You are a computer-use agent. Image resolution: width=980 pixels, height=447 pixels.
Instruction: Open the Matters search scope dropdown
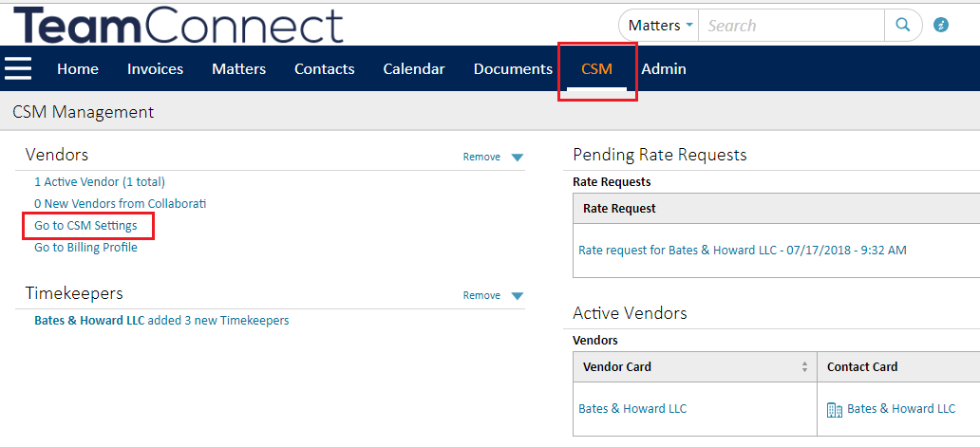pyautogui.click(x=659, y=25)
